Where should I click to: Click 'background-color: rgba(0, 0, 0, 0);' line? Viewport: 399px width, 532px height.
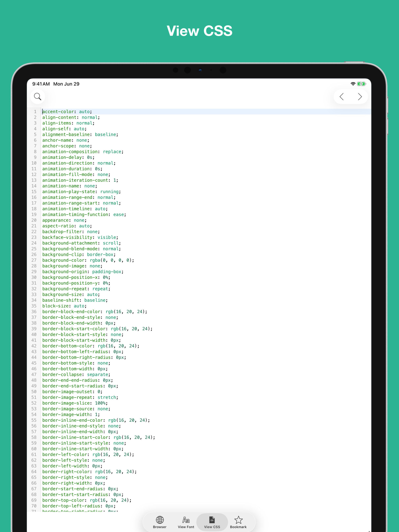tap(88, 260)
